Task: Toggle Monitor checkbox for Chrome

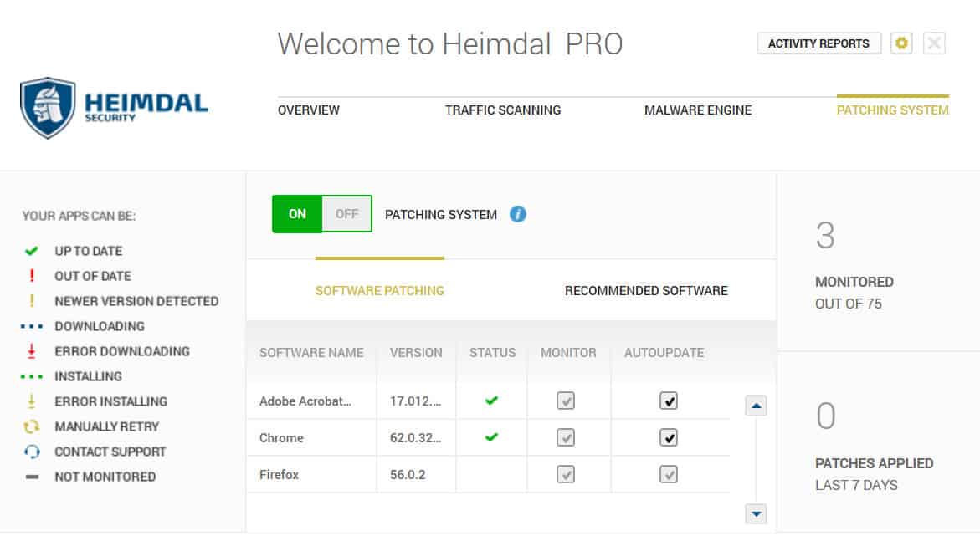Action: 566,437
